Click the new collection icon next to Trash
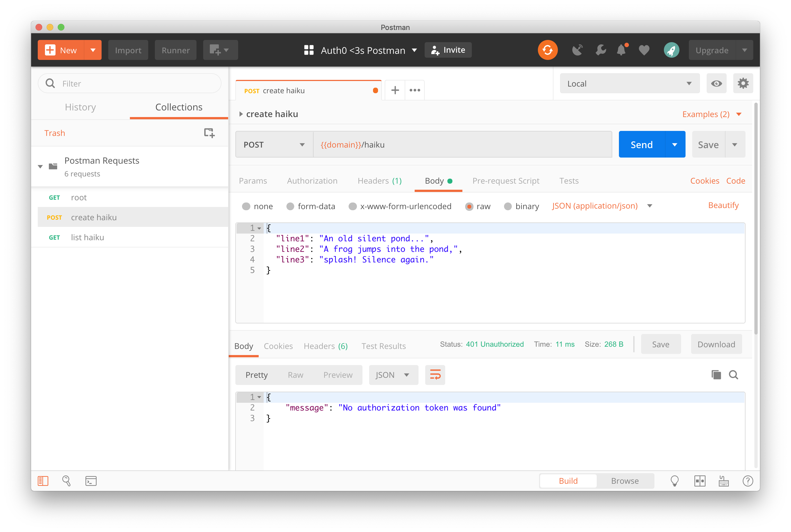This screenshot has width=791, height=532. 209,133
